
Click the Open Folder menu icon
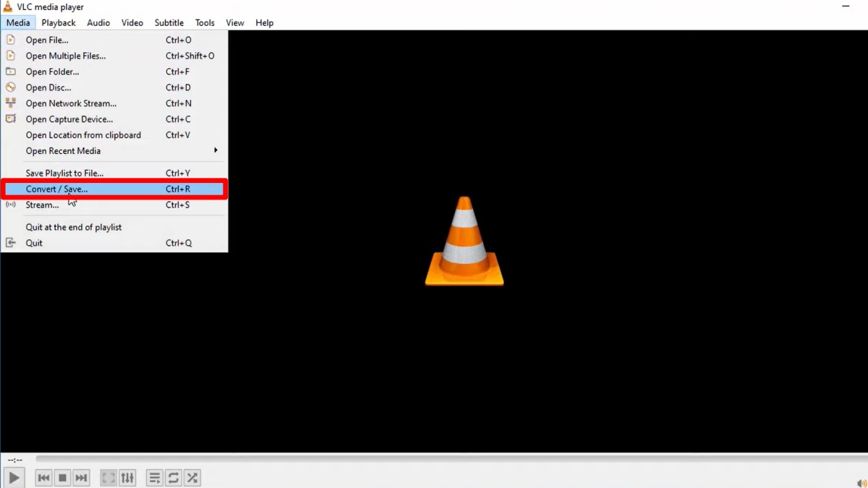tap(11, 72)
